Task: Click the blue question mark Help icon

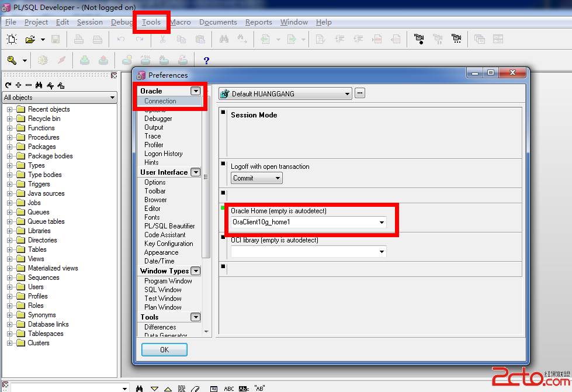Action: coord(206,61)
